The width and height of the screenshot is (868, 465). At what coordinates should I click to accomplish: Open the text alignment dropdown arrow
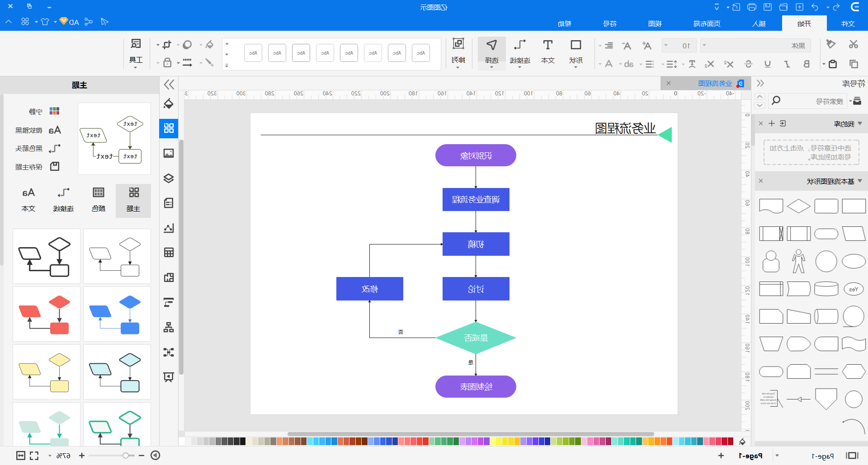click(x=600, y=46)
